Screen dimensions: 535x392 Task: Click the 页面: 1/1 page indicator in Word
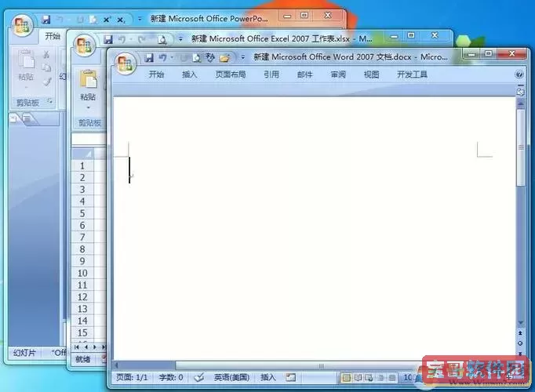point(132,377)
